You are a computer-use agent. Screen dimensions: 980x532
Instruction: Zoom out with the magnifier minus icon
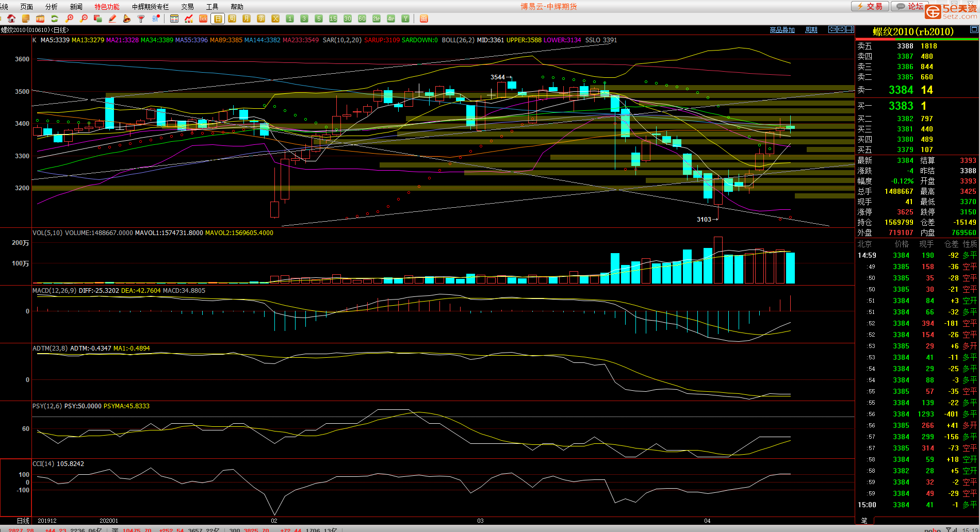point(84,19)
